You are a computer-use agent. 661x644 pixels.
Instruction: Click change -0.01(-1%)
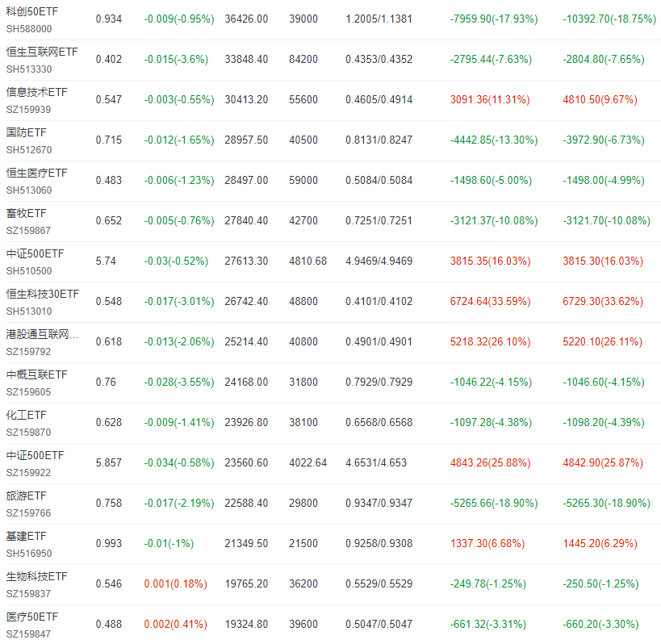[169, 544]
